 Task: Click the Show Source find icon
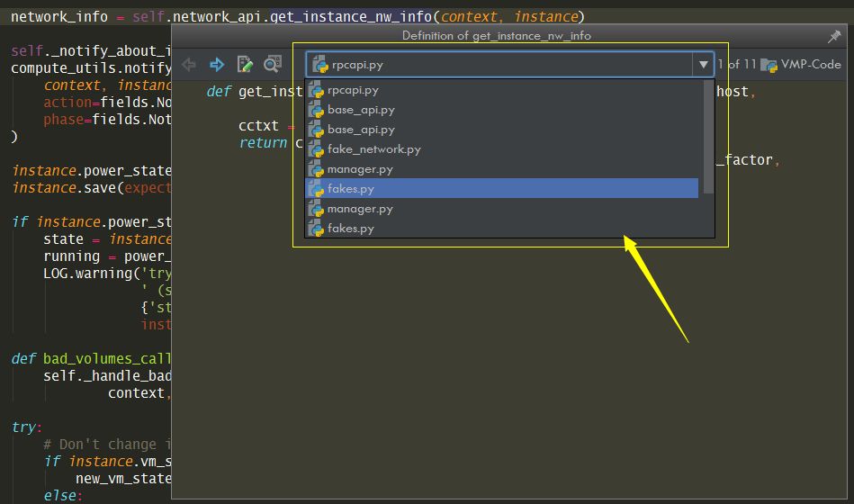coord(273,64)
